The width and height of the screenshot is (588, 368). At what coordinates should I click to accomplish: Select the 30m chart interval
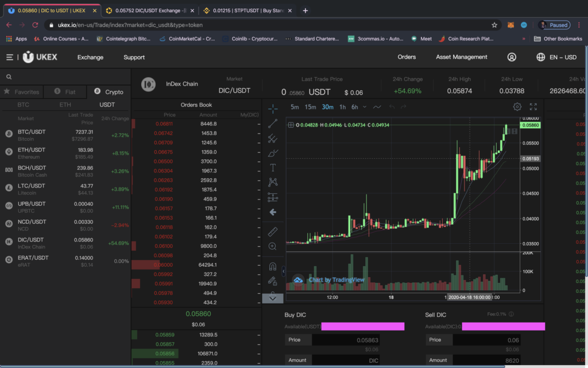[x=328, y=107]
